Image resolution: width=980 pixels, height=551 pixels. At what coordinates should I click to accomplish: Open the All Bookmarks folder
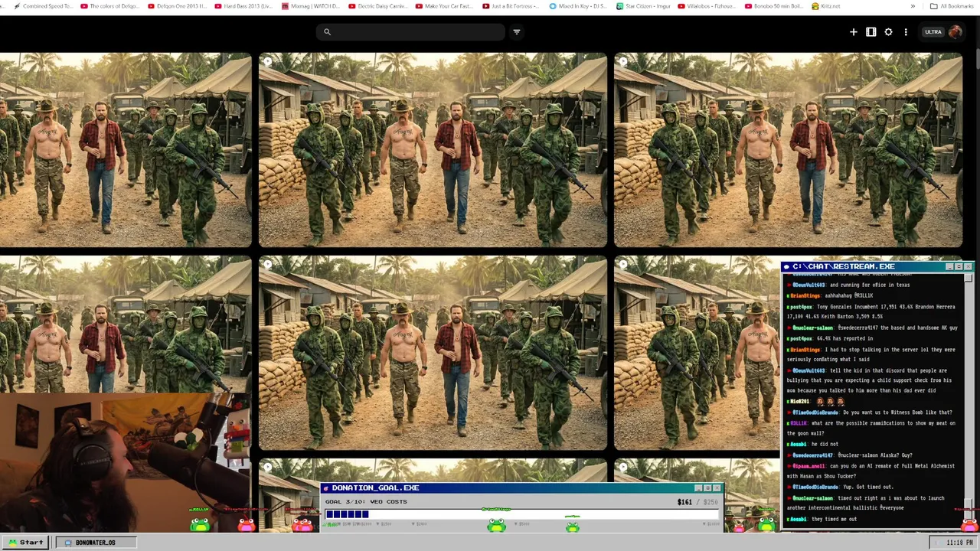[952, 6]
